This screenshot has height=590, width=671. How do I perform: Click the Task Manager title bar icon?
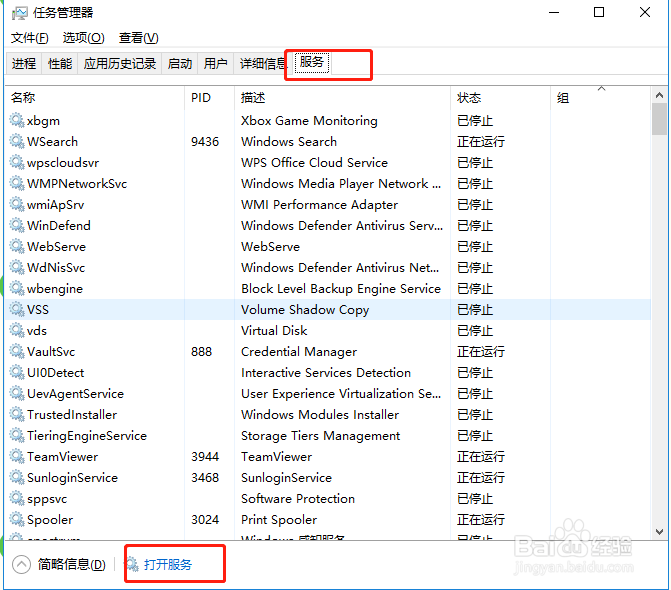20,13
